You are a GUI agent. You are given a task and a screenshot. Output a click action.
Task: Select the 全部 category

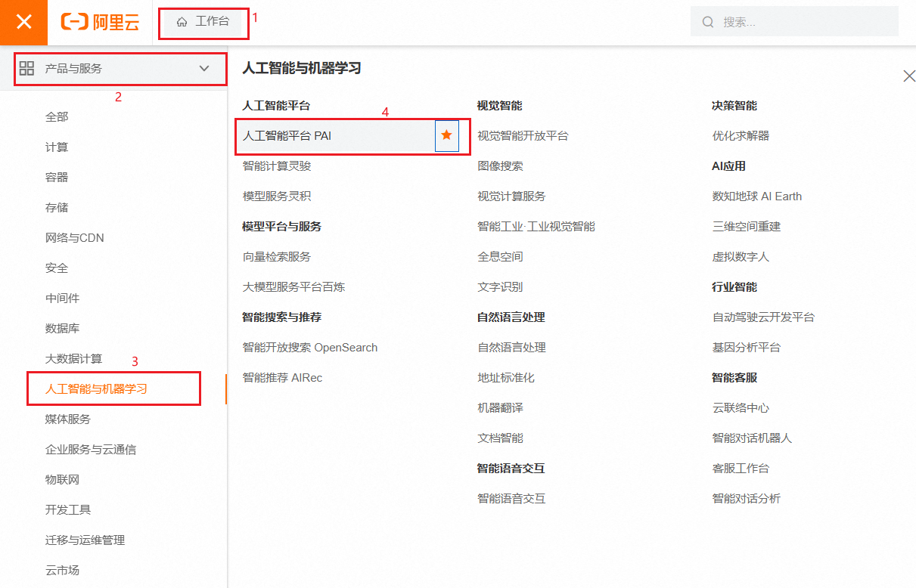pyautogui.click(x=57, y=117)
